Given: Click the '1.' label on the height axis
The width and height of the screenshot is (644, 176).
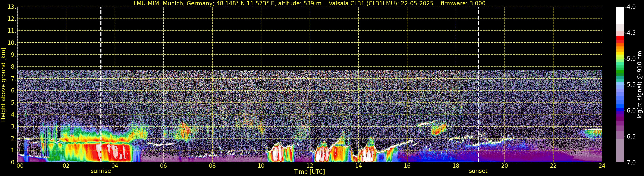Looking at the screenshot, I should coord(13,151).
